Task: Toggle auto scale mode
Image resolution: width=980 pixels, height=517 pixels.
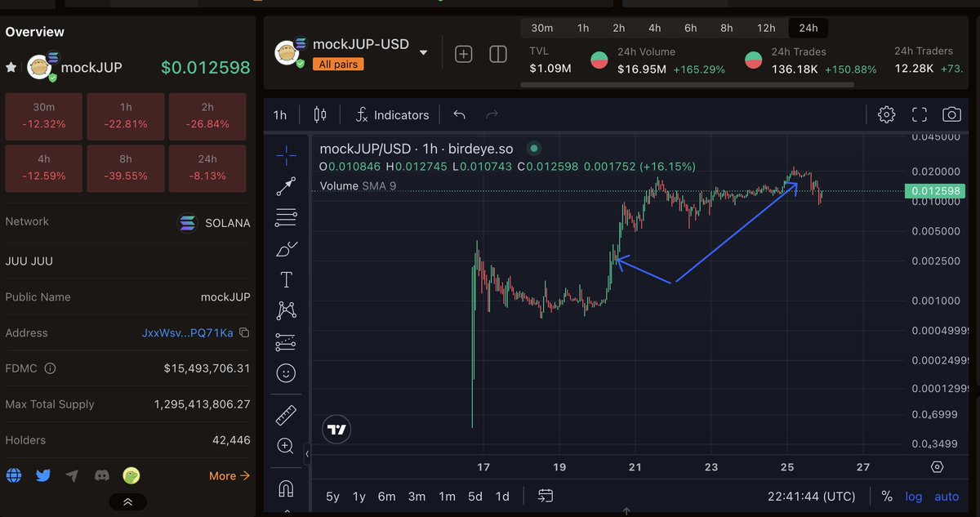Action: [947, 496]
